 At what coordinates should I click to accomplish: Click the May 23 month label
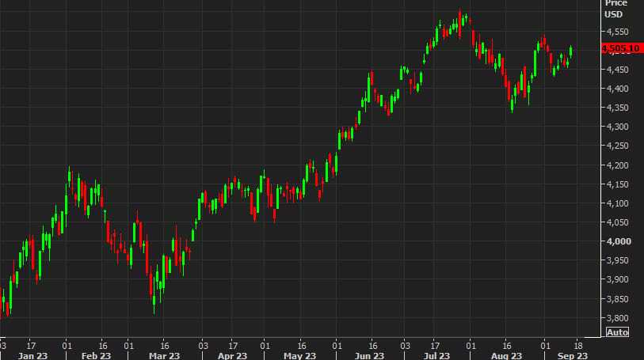tap(300, 355)
